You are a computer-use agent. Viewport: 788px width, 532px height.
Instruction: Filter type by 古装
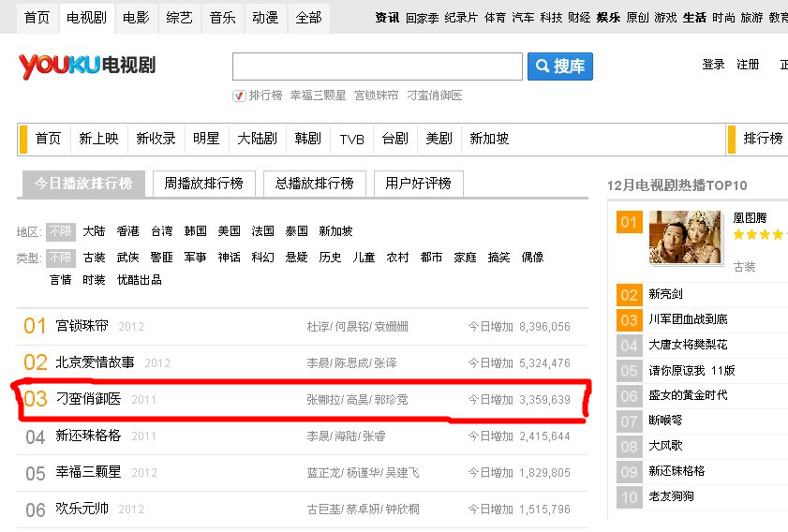[94, 258]
